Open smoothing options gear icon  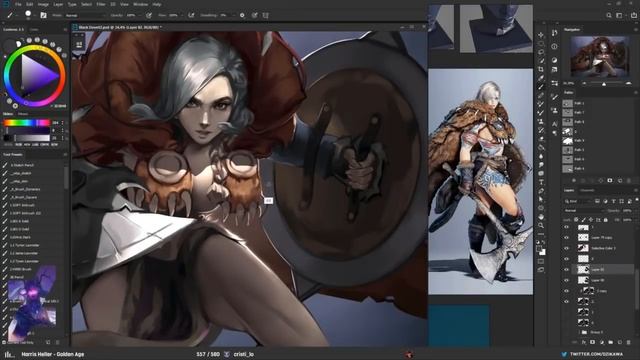coord(242,15)
